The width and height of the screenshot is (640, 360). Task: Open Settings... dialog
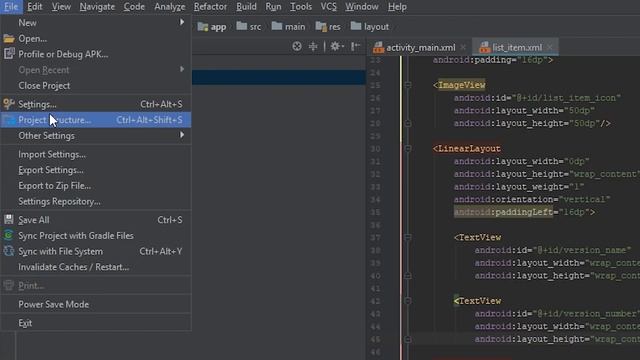[x=96, y=104]
